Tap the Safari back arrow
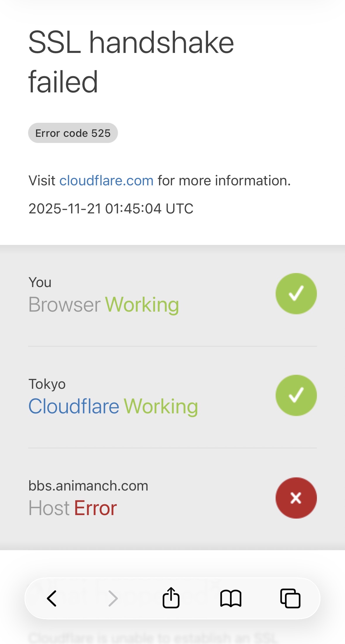 coord(52,598)
